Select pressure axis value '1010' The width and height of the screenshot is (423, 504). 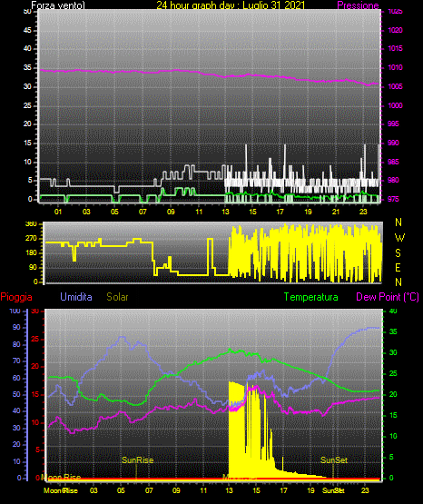[396, 67]
